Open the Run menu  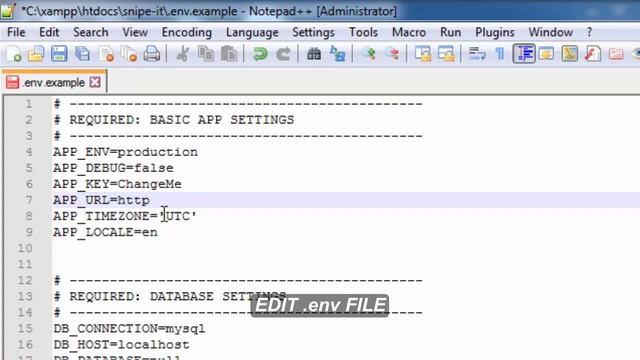pos(451,32)
